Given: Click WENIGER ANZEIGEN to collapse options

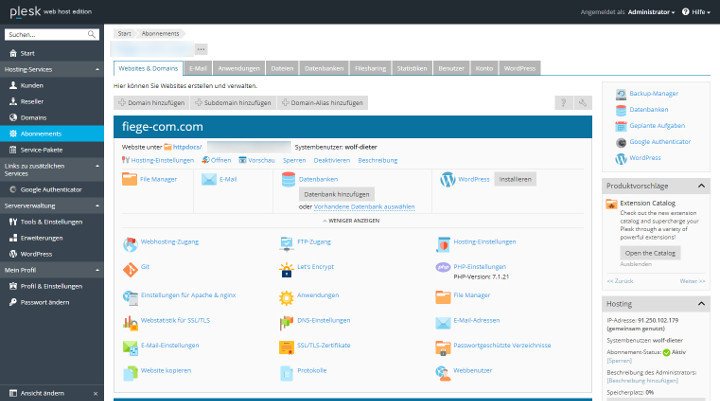Looking at the screenshot, I should pos(351,221).
